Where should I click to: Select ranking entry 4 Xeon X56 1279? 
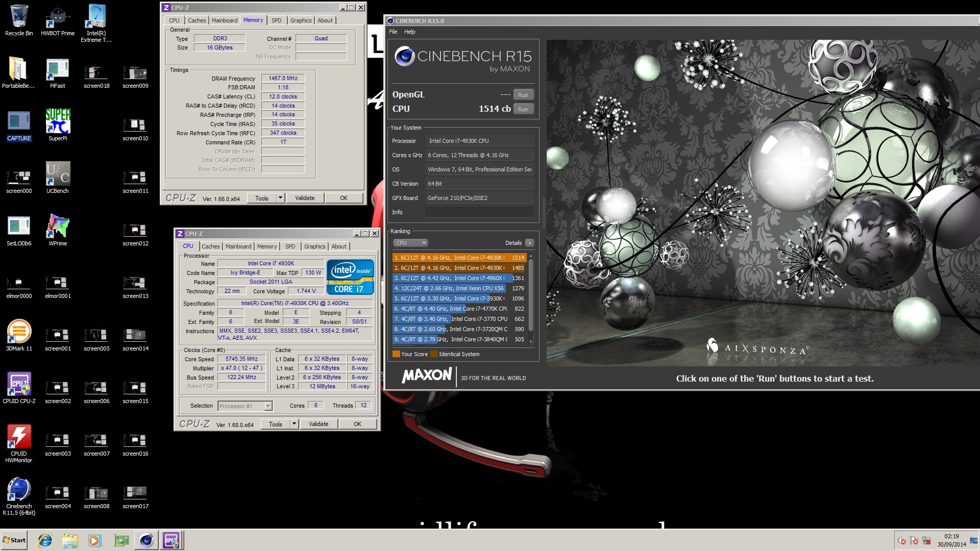click(459, 289)
